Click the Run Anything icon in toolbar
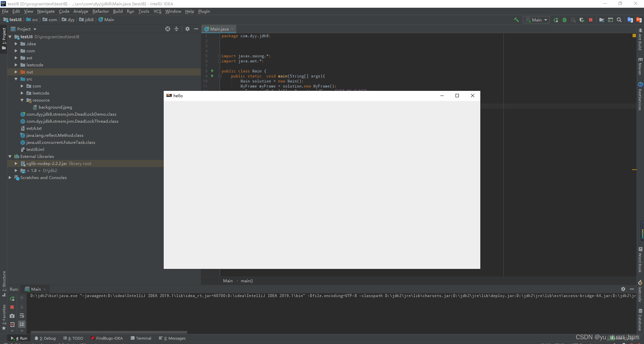The image size is (644, 344). [x=610, y=20]
